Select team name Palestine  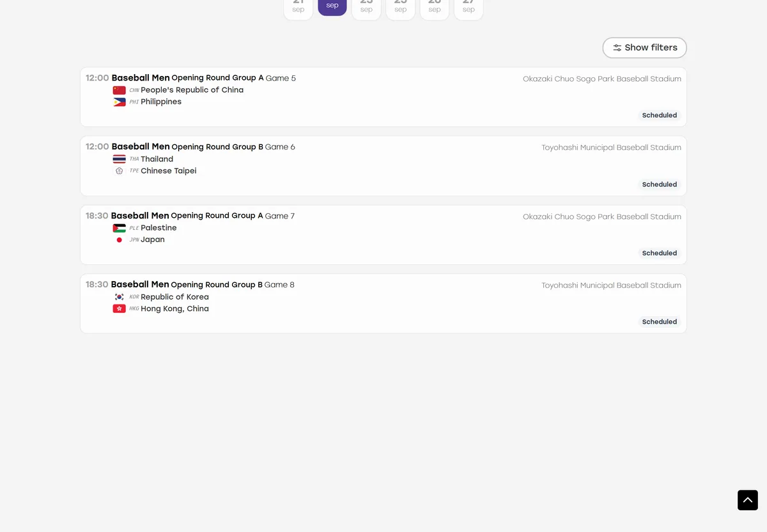[x=159, y=228]
